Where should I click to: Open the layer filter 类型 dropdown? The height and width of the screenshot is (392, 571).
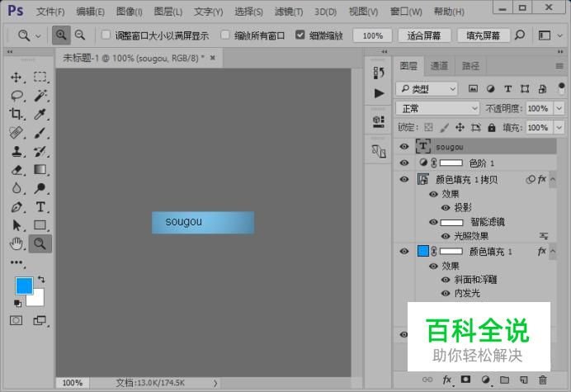[427, 88]
